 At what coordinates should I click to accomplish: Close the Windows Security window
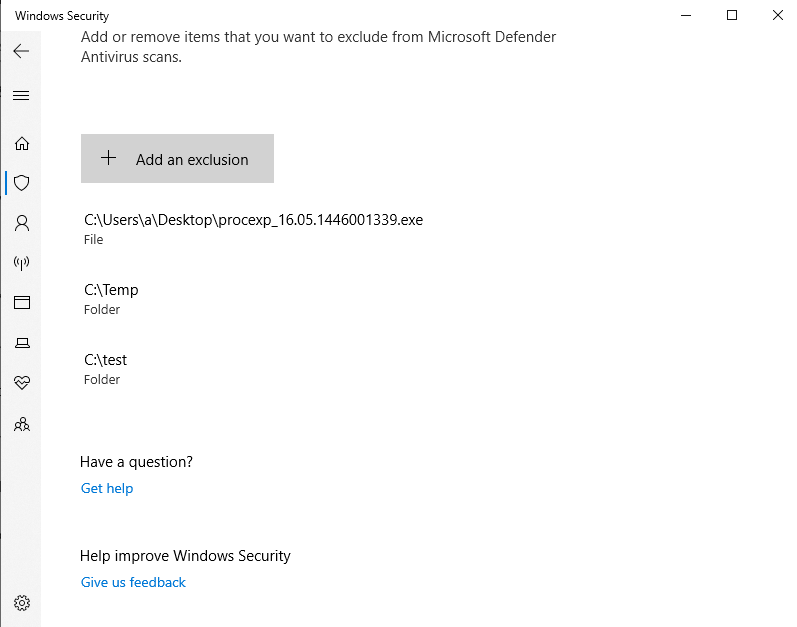tap(778, 15)
